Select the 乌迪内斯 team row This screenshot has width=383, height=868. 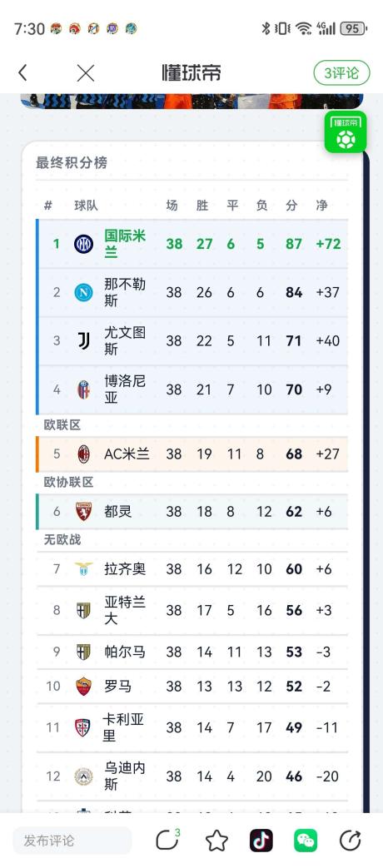(192, 776)
